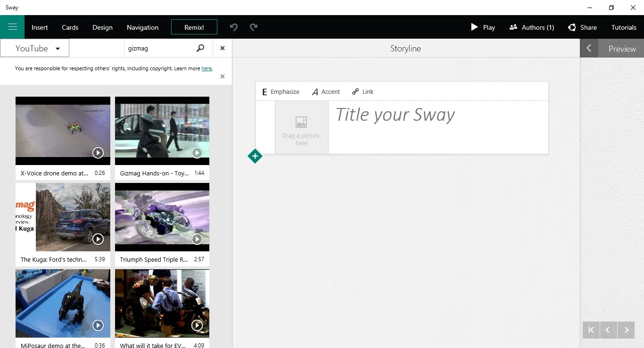Select X-Voice drone demo video thumbnail
Viewport: 644px width, 348px height.
click(x=63, y=131)
